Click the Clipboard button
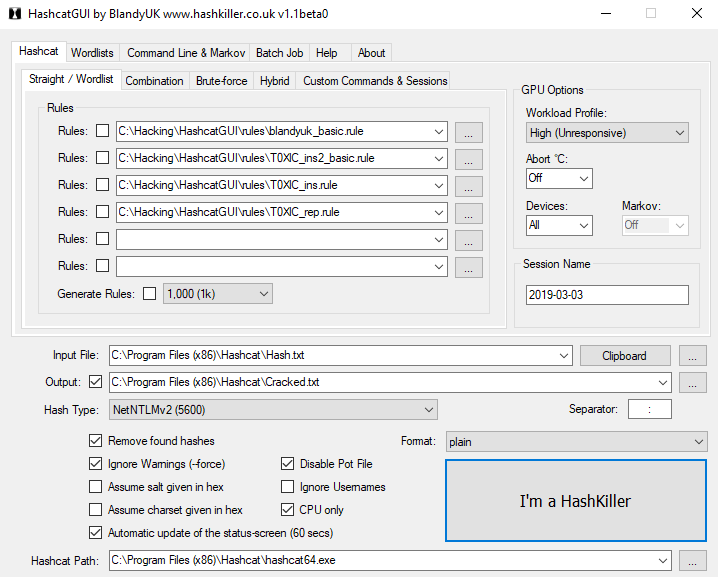Image resolution: width=718 pixels, height=577 pixels. tap(623, 356)
